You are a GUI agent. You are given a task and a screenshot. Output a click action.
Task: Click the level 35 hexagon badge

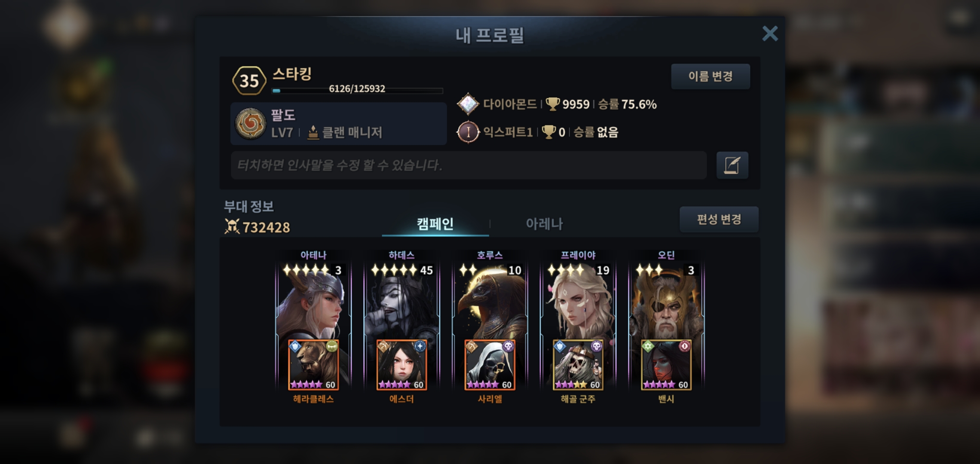[249, 80]
